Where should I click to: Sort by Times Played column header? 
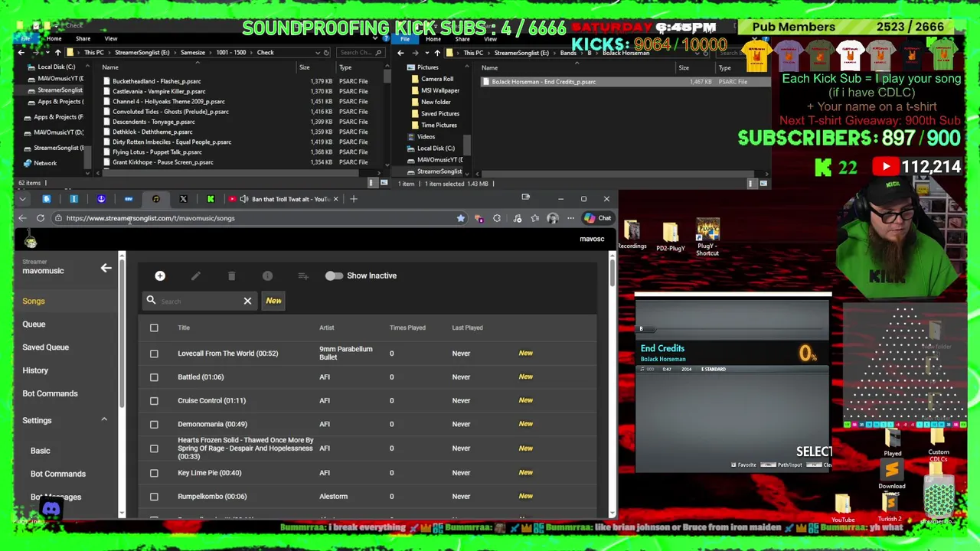407,328
